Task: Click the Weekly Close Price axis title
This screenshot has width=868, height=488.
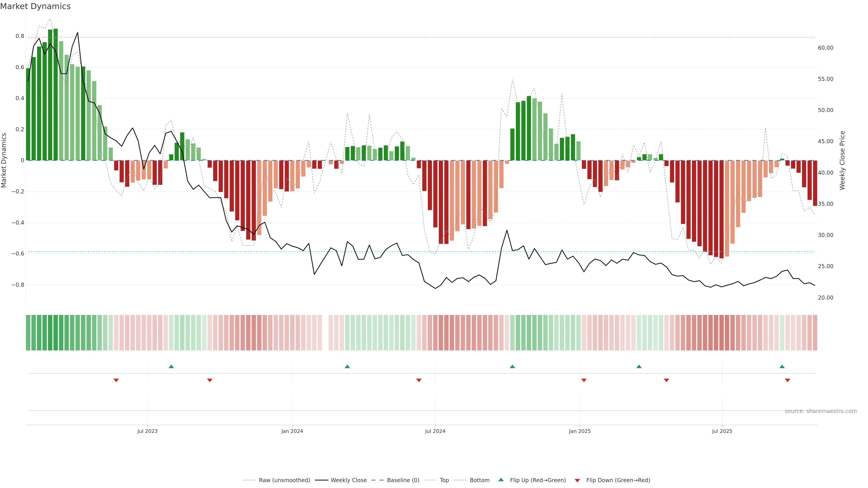Action: (842, 160)
